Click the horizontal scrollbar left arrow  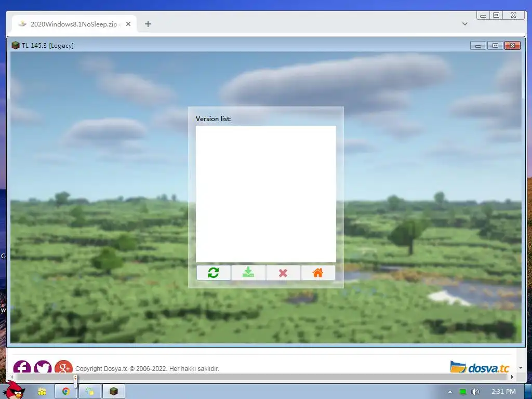[x=12, y=377]
